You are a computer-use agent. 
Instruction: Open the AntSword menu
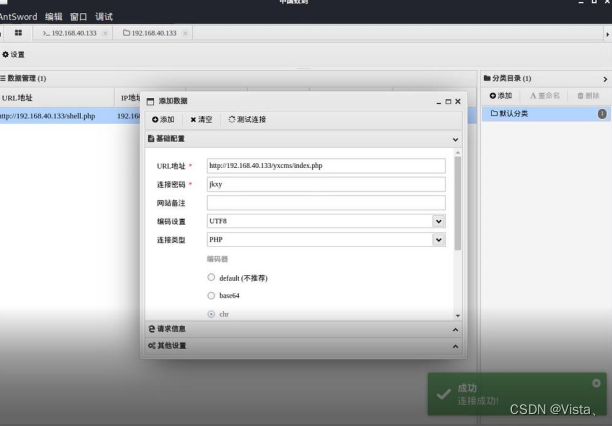pos(18,17)
